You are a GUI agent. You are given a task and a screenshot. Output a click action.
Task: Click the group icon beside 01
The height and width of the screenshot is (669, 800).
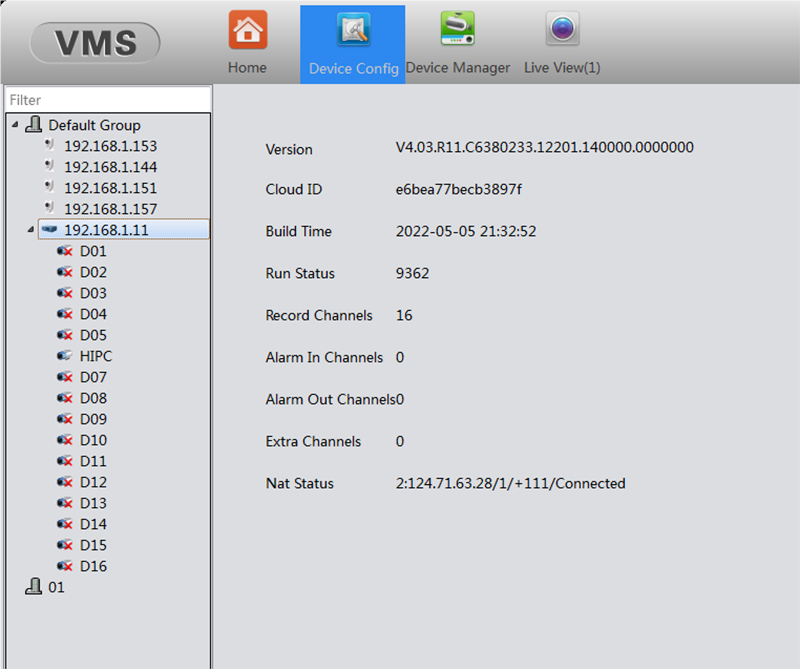click(33, 587)
